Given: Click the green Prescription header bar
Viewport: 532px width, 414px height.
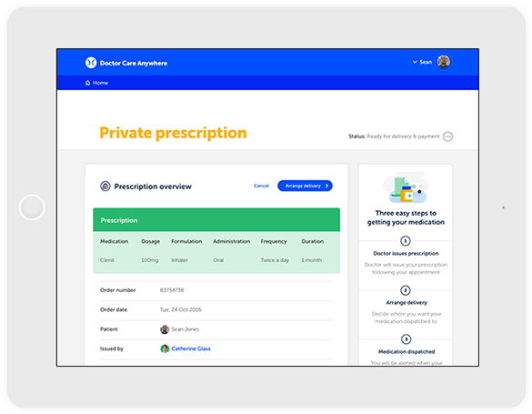Looking at the screenshot, I should 216,220.
